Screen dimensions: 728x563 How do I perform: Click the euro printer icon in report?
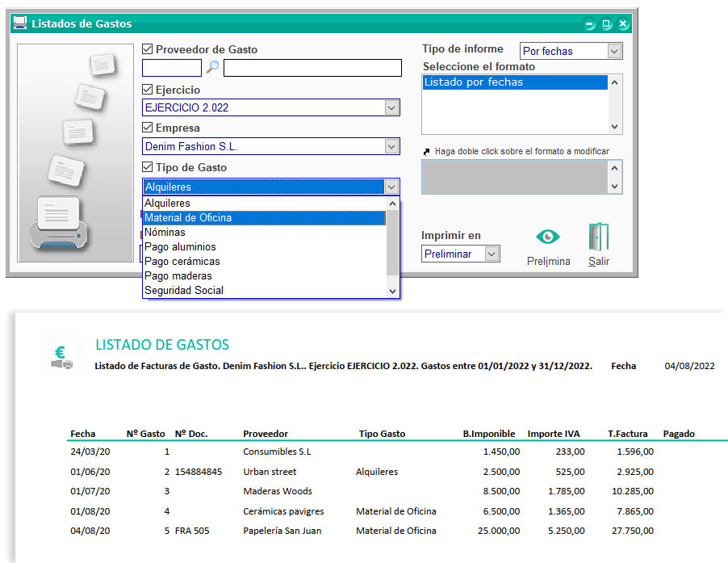61,356
